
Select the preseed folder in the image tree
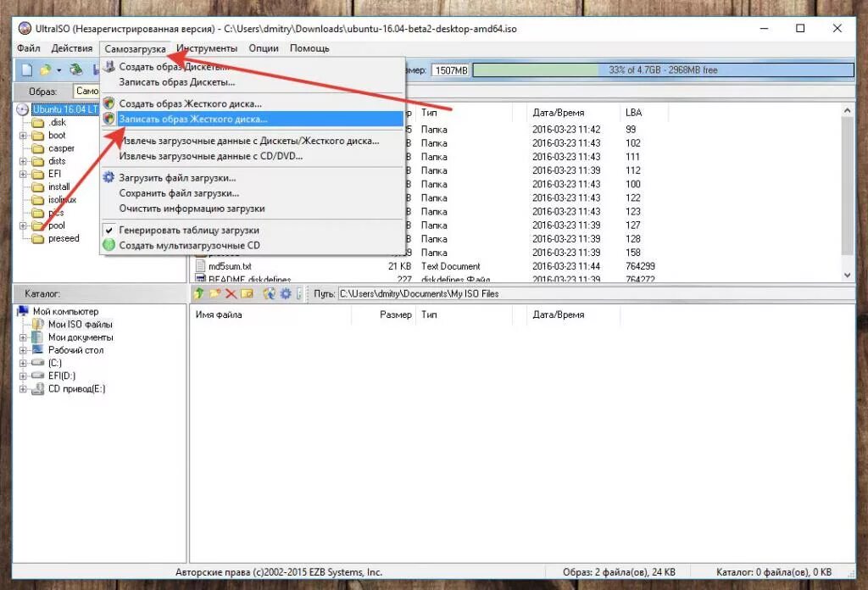tap(64, 238)
